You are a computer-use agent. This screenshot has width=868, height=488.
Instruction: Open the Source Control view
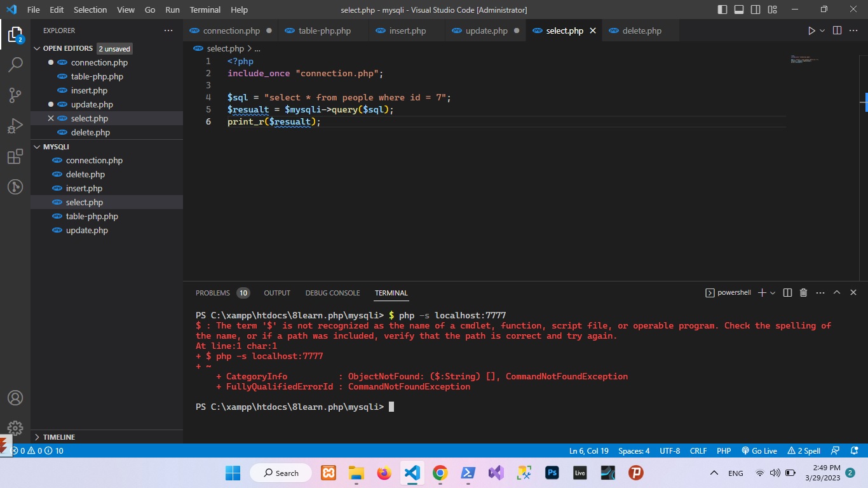coord(15,95)
